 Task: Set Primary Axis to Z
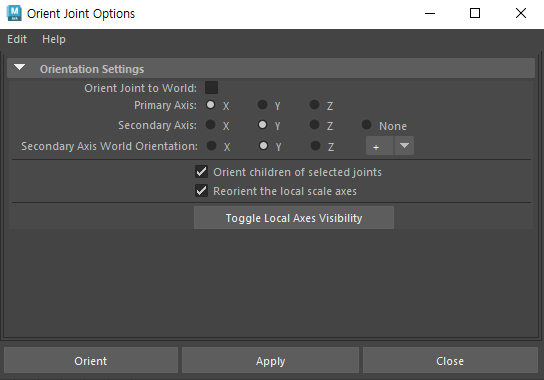[315, 105]
